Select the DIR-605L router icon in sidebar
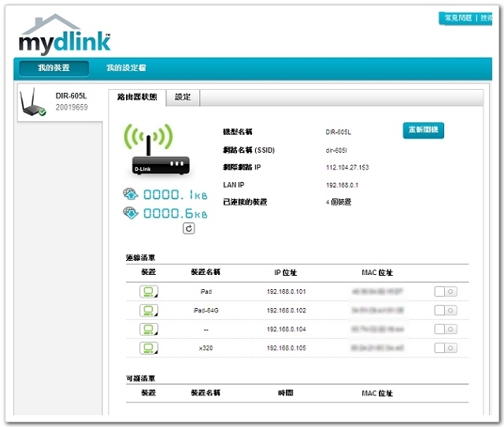 (32, 102)
